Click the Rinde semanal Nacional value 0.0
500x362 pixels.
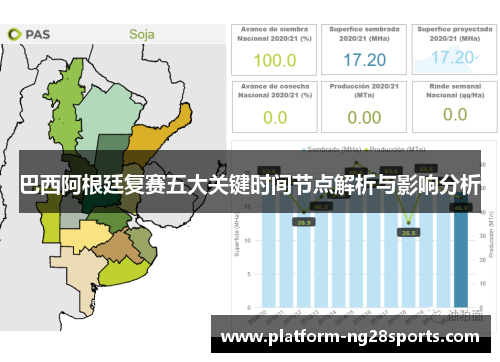click(455, 114)
